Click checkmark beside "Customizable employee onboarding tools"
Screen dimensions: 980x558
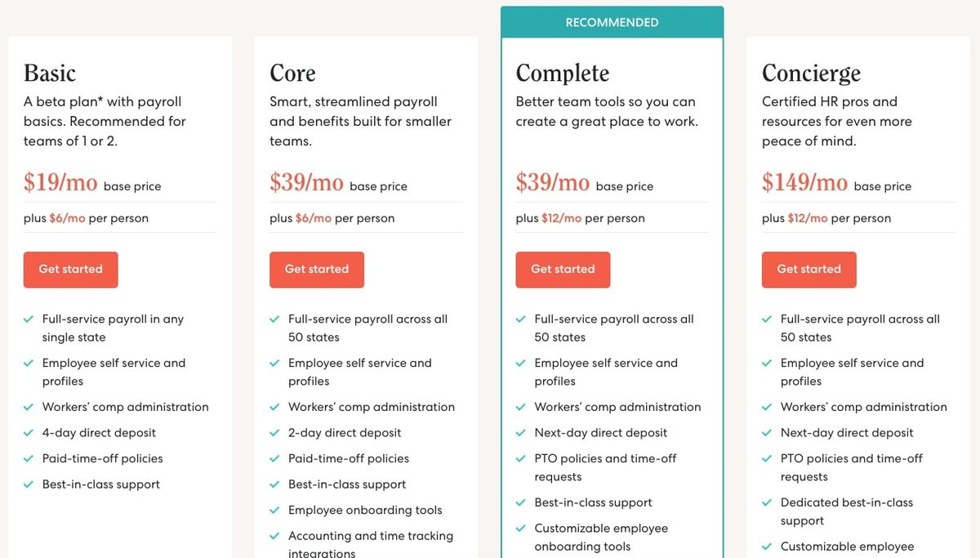(521, 528)
